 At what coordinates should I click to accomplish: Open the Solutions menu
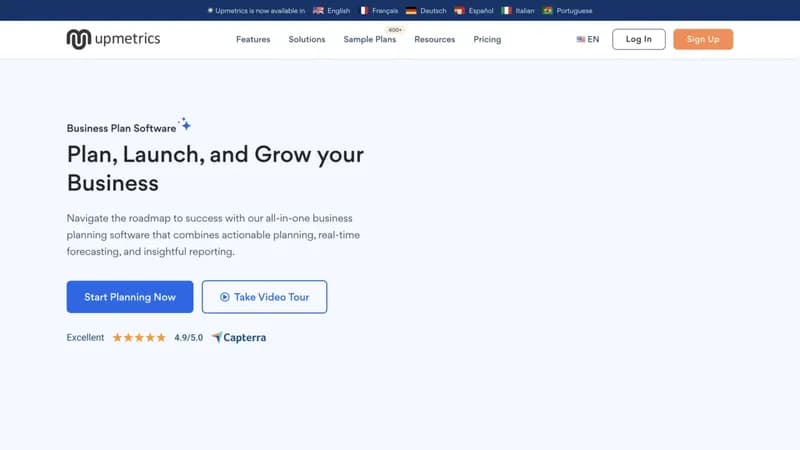coord(307,39)
